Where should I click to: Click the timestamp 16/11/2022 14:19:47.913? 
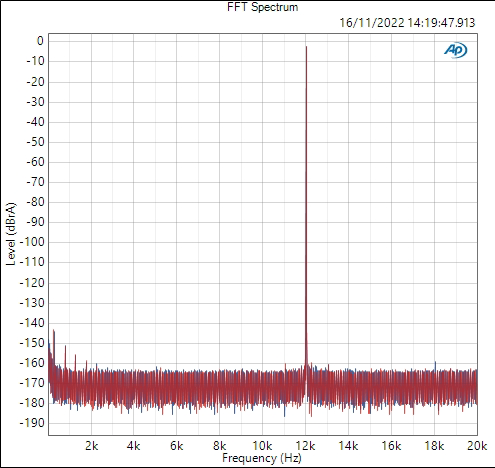click(x=407, y=23)
